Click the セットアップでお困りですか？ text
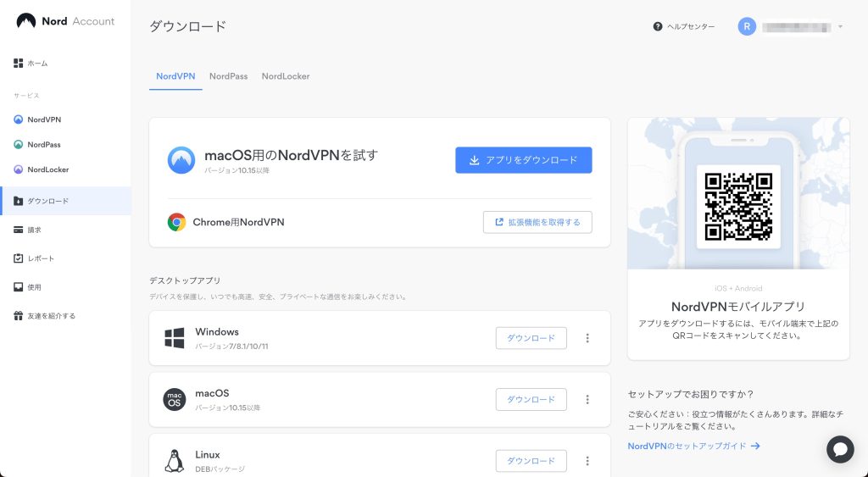Viewport: 868px width, 477px height. point(690,395)
